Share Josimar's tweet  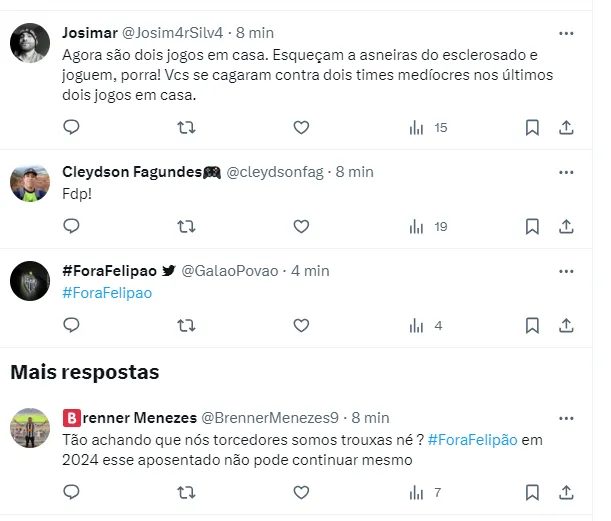click(566, 127)
